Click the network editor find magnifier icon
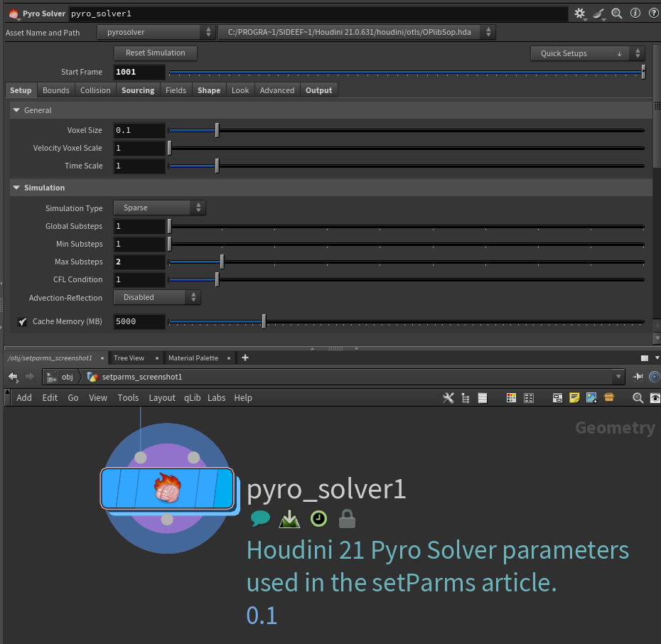The image size is (661, 644). coord(638,398)
